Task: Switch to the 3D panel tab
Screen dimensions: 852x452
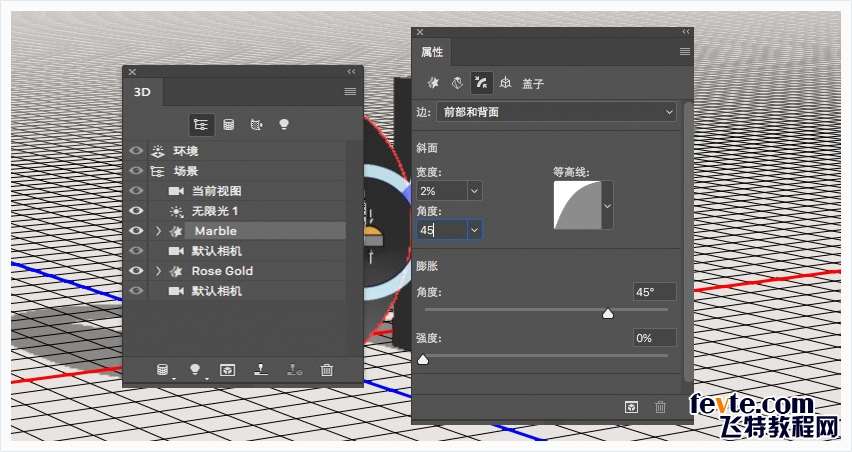Action: pos(143,92)
